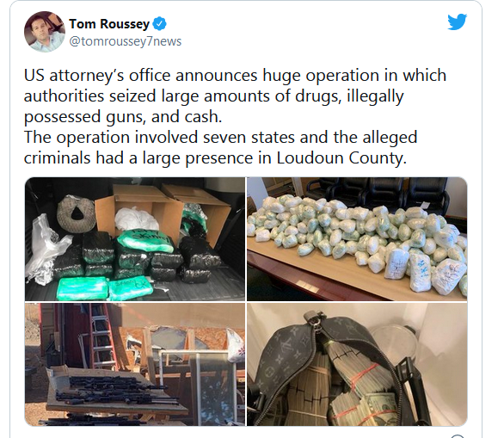Open photo of drug packages in trunk
504x438 pixels.
(x=135, y=239)
